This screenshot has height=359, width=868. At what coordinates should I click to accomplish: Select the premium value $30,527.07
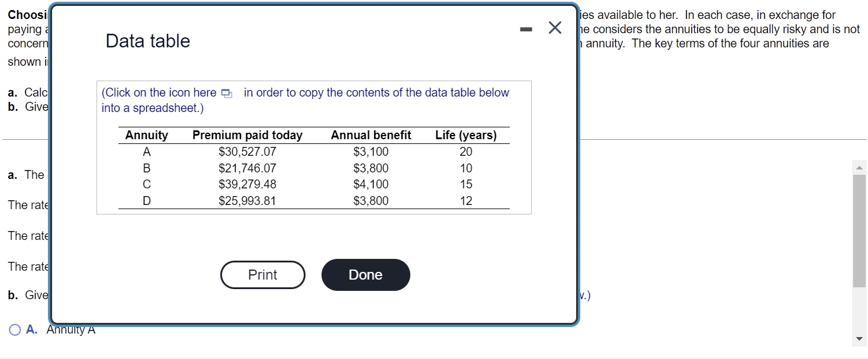[246, 152]
